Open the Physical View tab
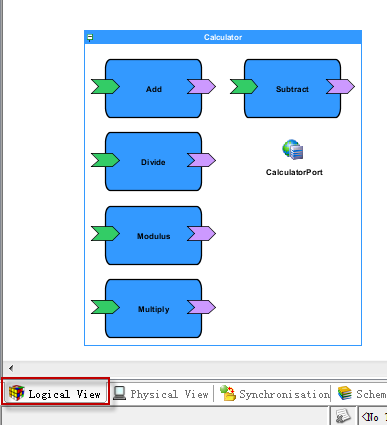The height and width of the screenshot is (425, 387). pos(162,394)
